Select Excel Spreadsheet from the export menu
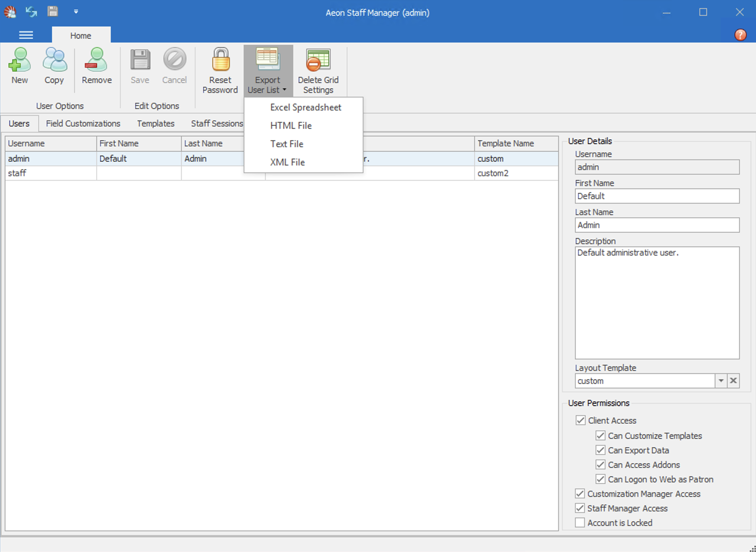The image size is (756, 552). tap(305, 107)
